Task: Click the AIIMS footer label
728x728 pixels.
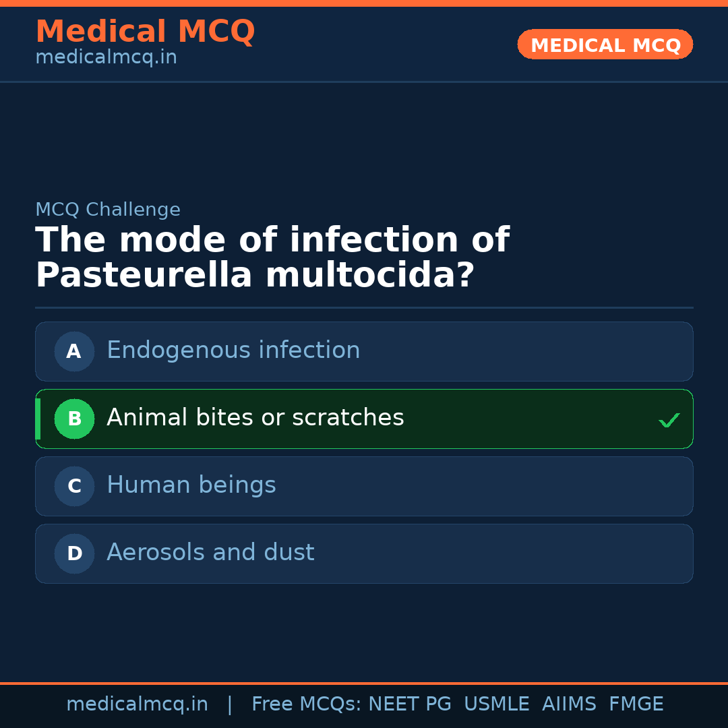Action: [569, 704]
